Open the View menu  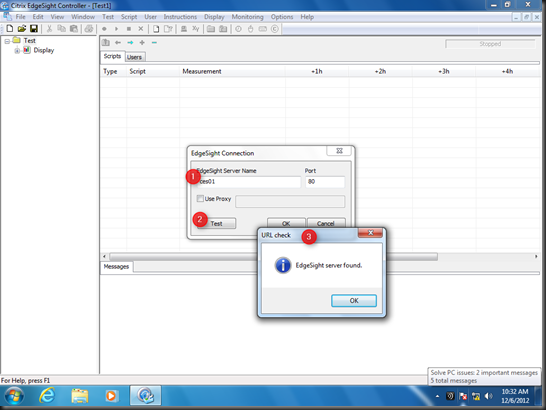(57, 17)
